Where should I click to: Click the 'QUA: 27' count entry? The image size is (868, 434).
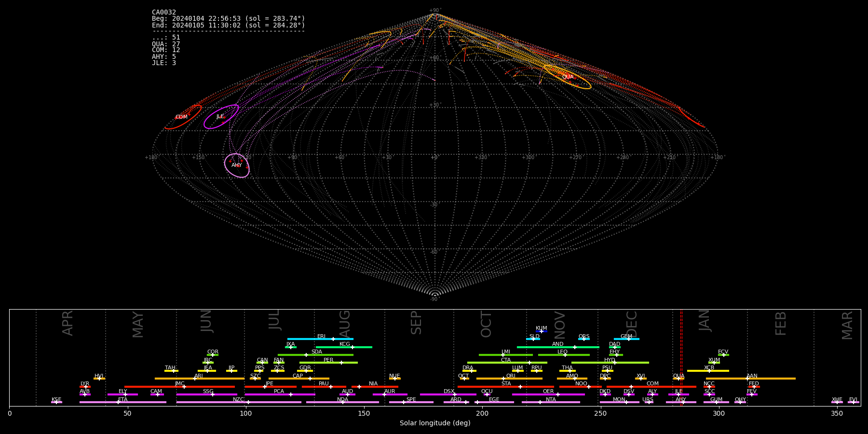(x=166, y=44)
